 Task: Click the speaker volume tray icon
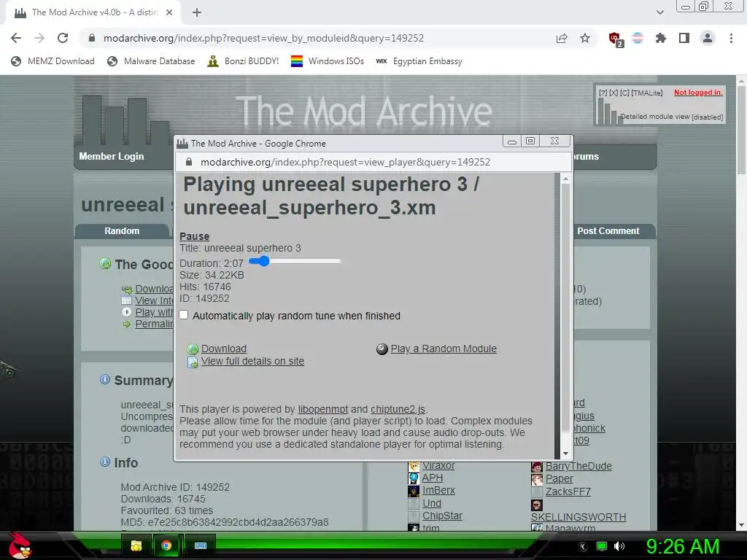coord(619,546)
